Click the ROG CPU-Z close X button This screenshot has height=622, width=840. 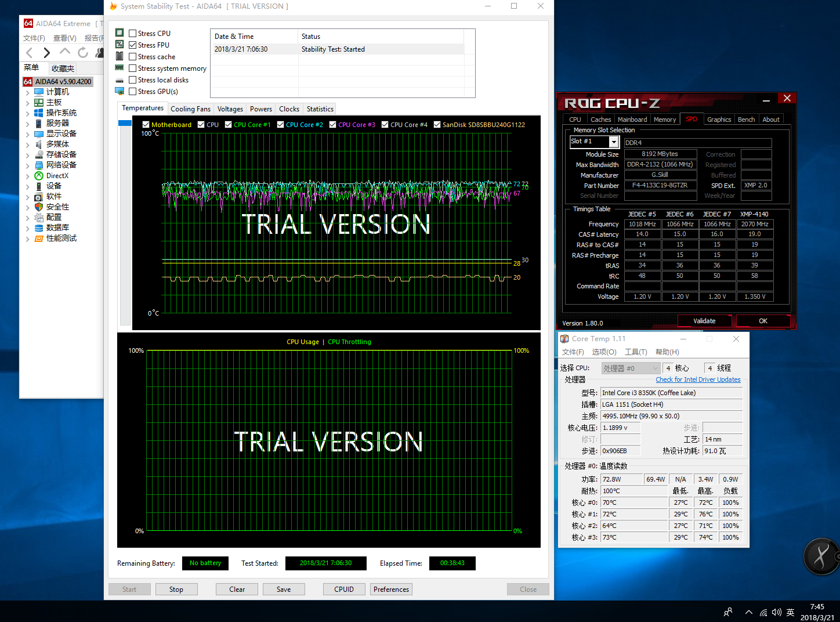pos(787,99)
